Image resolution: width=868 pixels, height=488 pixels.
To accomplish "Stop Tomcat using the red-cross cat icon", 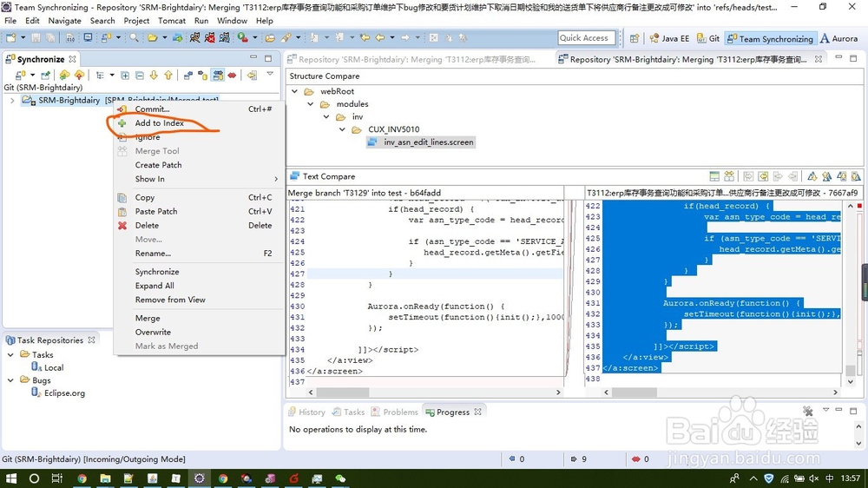I will (210, 37).
